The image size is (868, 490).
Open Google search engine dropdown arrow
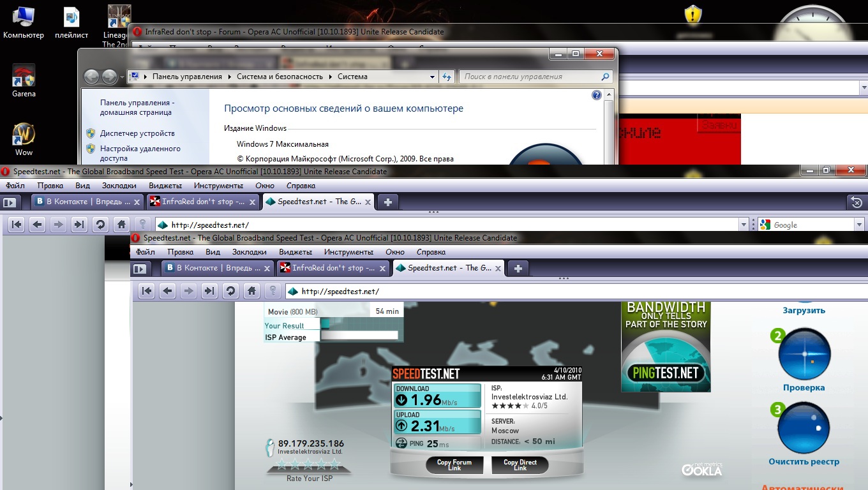pyautogui.click(x=858, y=225)
